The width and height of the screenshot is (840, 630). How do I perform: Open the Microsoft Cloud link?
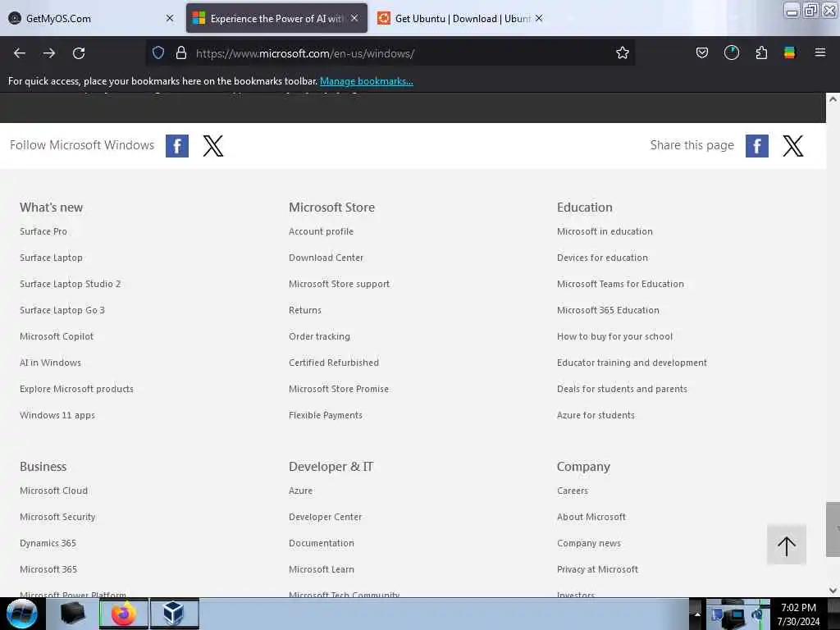click(53, 491)
